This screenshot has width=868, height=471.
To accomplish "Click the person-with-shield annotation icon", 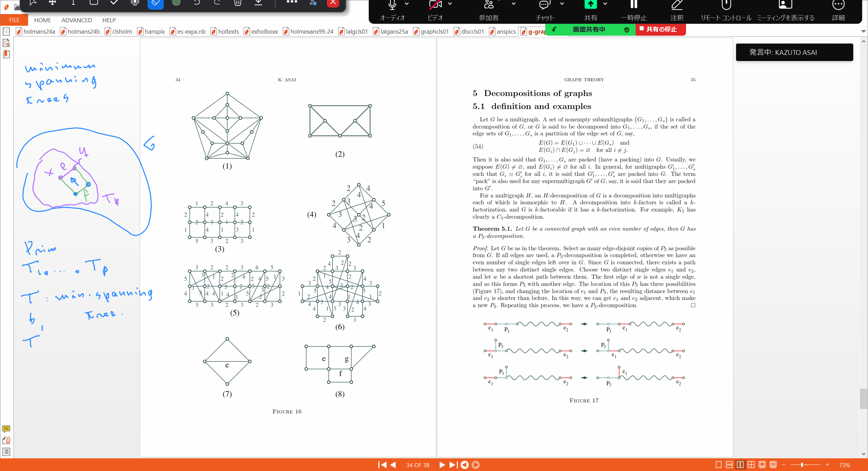I will [313, 3].
